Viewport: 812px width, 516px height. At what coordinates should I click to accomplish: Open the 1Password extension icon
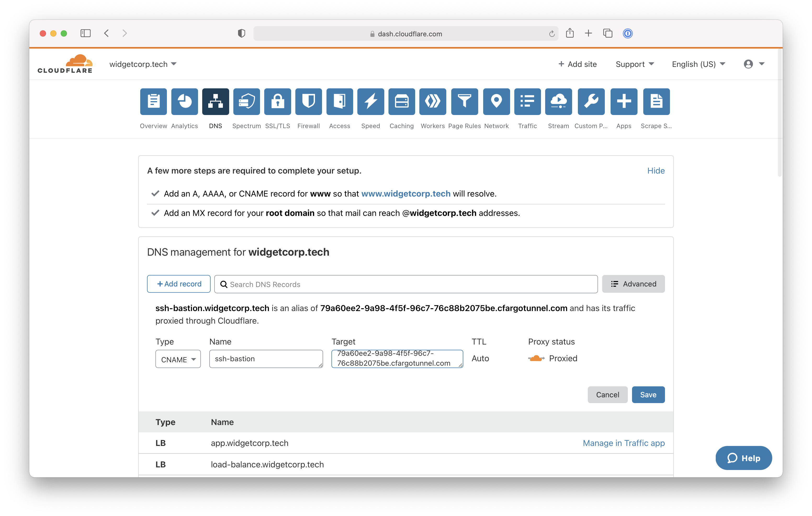(628, 33)
